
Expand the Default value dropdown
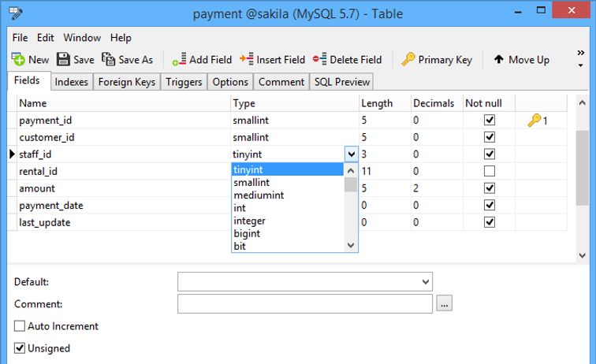point(426,282)
